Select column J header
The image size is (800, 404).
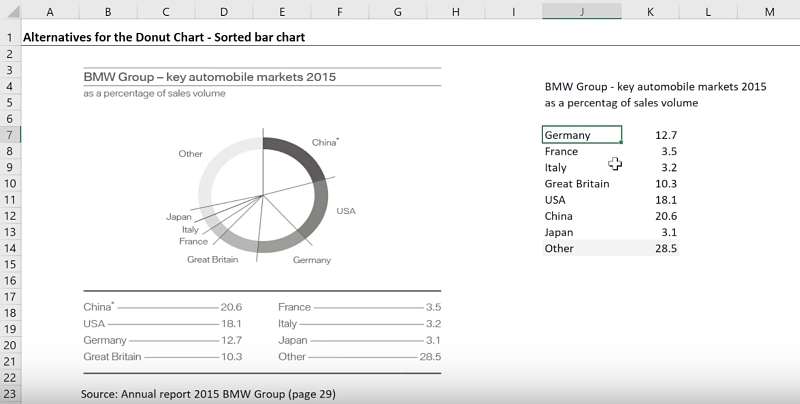pyautogui.click(x=582, y=10)
